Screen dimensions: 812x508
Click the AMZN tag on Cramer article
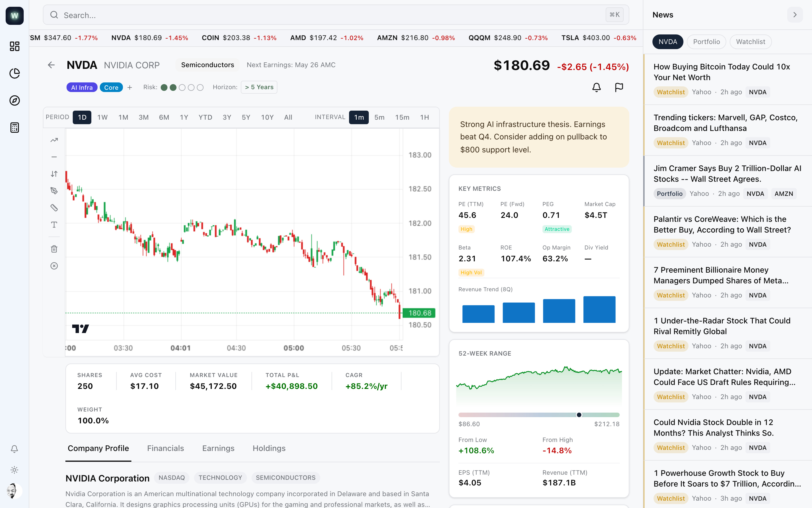pyautogui.click(x=784, y=194)
